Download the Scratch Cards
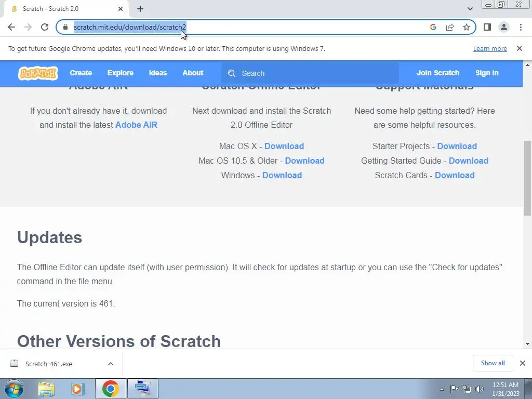The height and width of the screenshot is (399, 532). (455, 176)
